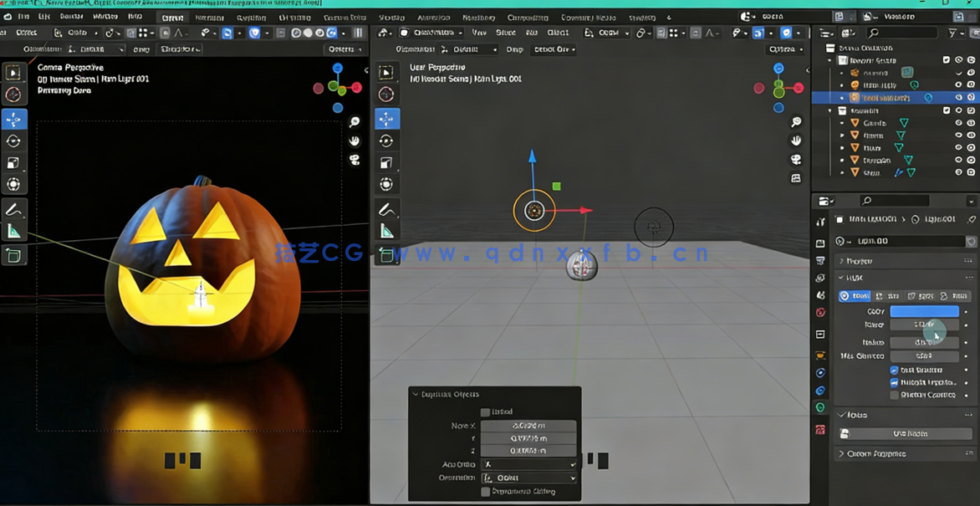The width and height of the screenshot is (980, 506).
Task: Open the Orientation dropdown in Duplicate Objects
Action: (x=528, y=478)
